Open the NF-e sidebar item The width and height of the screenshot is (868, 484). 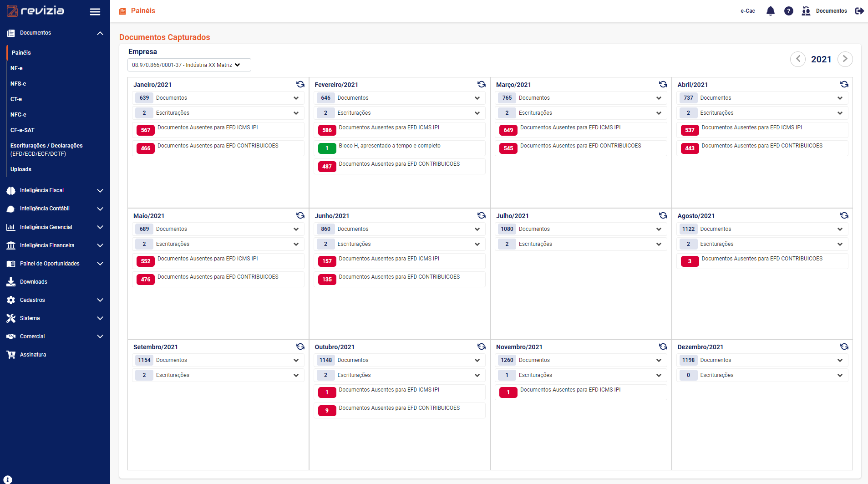coord(16,68)
